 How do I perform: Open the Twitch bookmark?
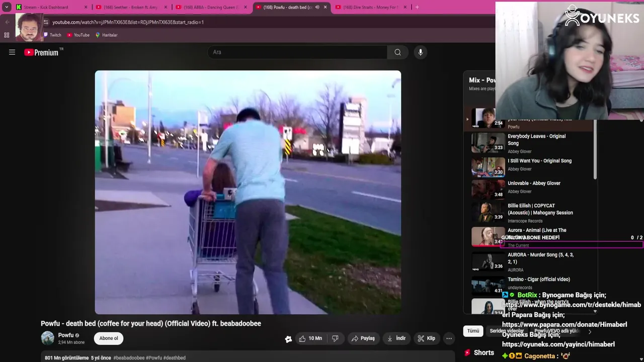[52, 35]
